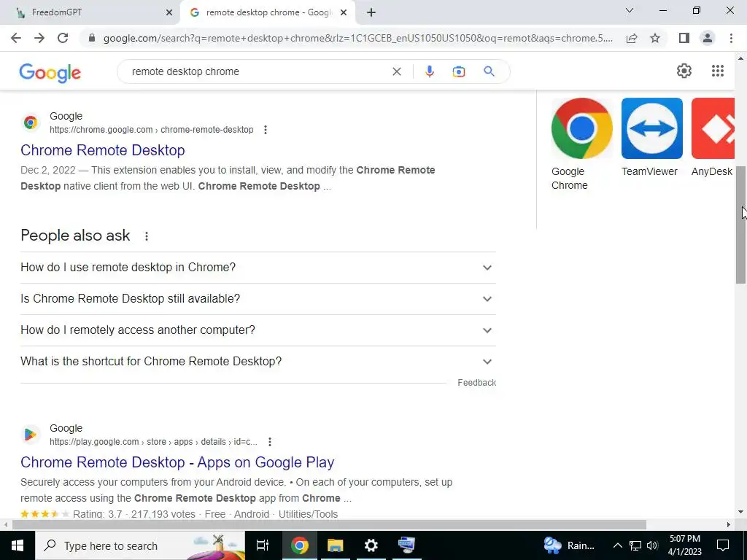Open the tab search dropdown arrow
747x560 pixels.
[x=630, y=10]
